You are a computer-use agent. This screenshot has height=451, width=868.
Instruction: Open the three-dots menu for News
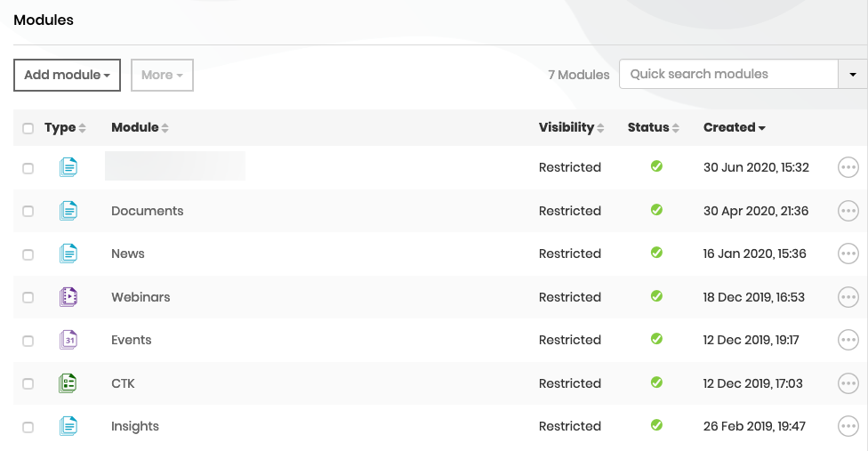(848, 254)
